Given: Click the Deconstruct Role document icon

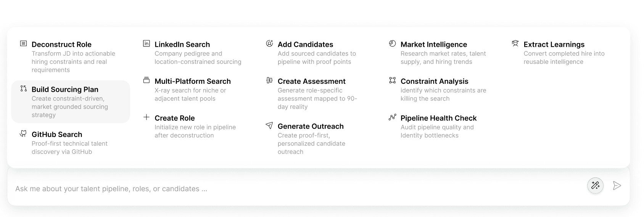Looking at the screenshot, I should point(23,44).
